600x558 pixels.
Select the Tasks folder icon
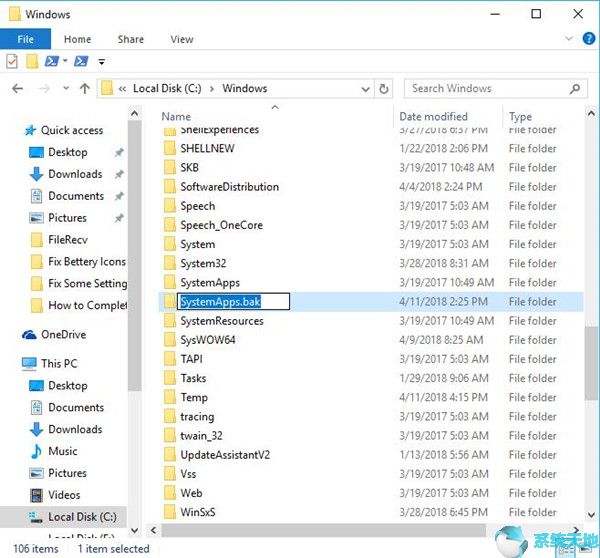click(x=170, y=378)
